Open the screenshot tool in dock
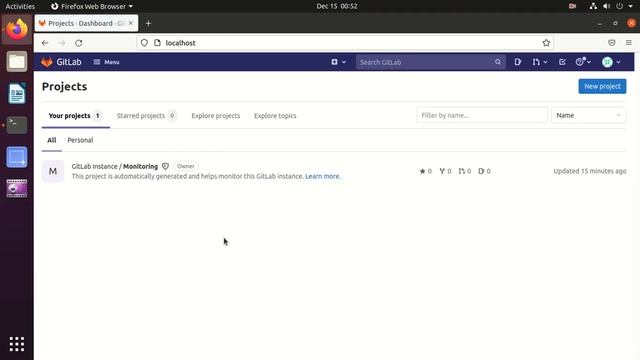640x360 pixels. (17, 157)
